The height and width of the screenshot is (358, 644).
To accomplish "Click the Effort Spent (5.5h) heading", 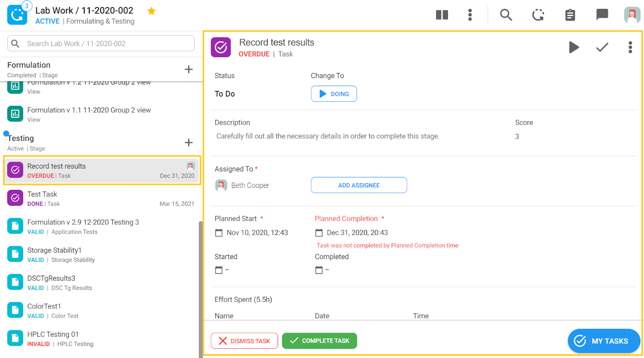I will (243, 299).
